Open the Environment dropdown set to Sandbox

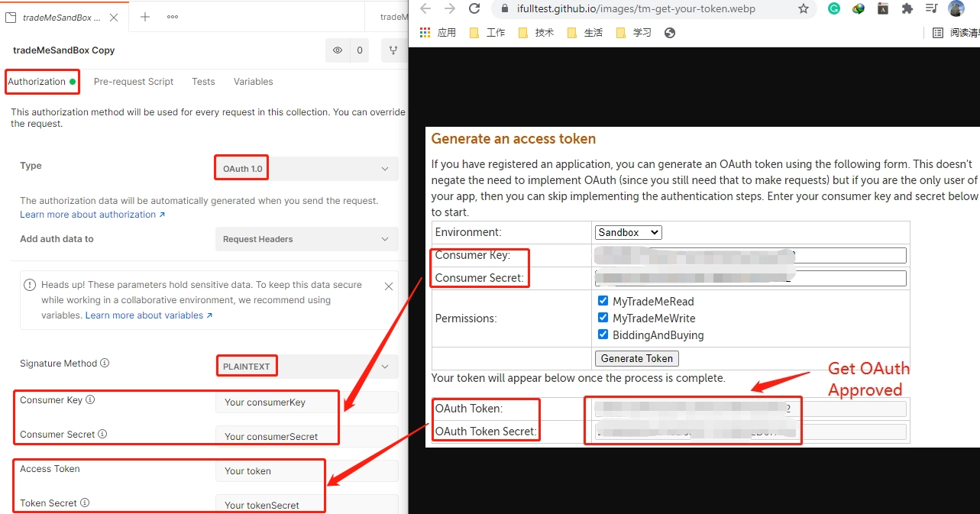[x=629, y=232]
